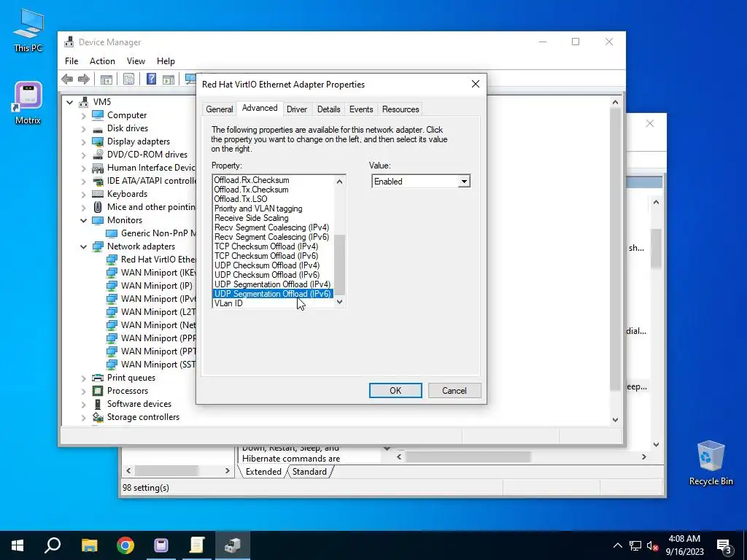This screenshot has width=747, height=560.
Task: Click the muted volume tray icon
Action: [x=652, y=545]
